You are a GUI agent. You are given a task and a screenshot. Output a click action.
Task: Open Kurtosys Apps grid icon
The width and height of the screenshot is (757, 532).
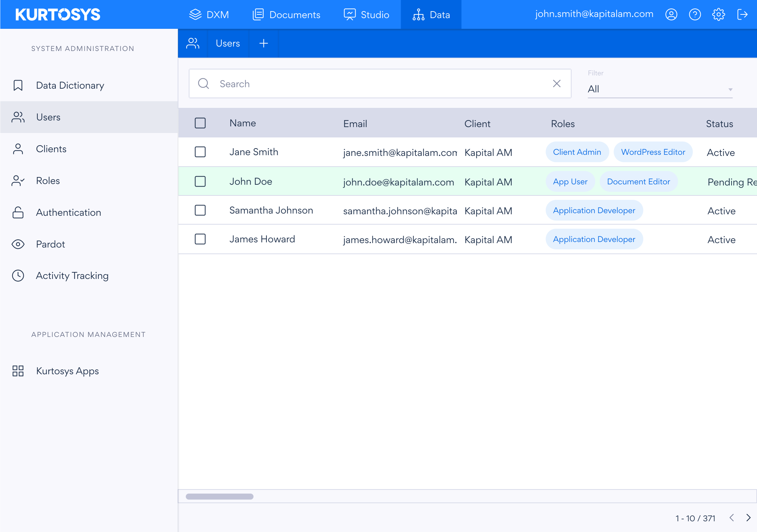click(18, 371)
